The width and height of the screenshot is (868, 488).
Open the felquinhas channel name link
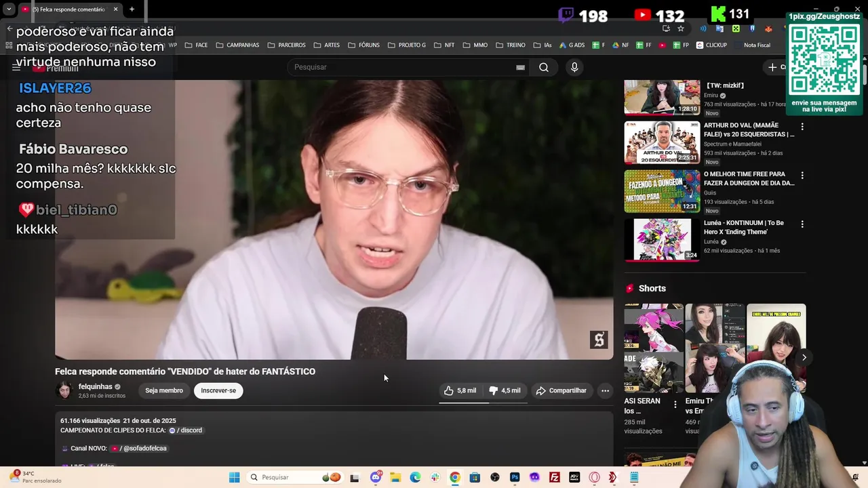pos(95,386)
